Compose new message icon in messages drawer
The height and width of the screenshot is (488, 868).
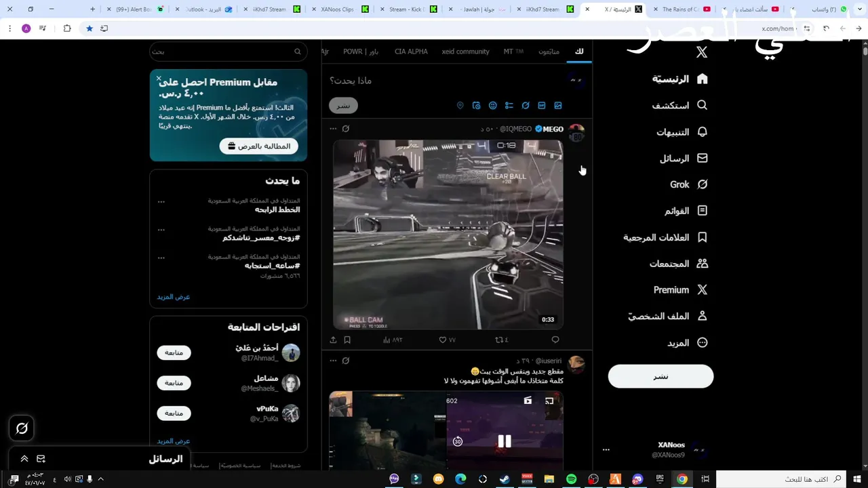click(41, 459)
